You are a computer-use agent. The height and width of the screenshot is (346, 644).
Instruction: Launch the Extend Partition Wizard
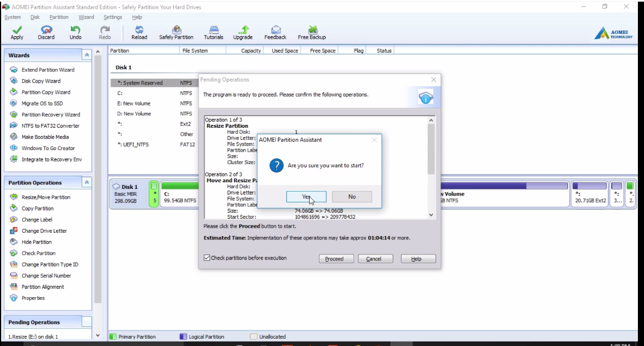coord(48,70)
